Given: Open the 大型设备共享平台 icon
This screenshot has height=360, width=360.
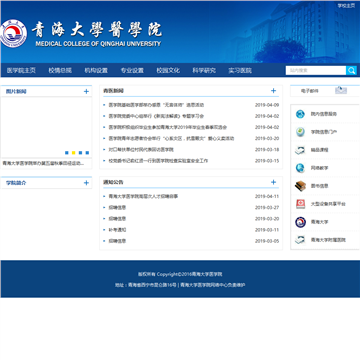Looking at the screenshot, I should coord(300,204).
